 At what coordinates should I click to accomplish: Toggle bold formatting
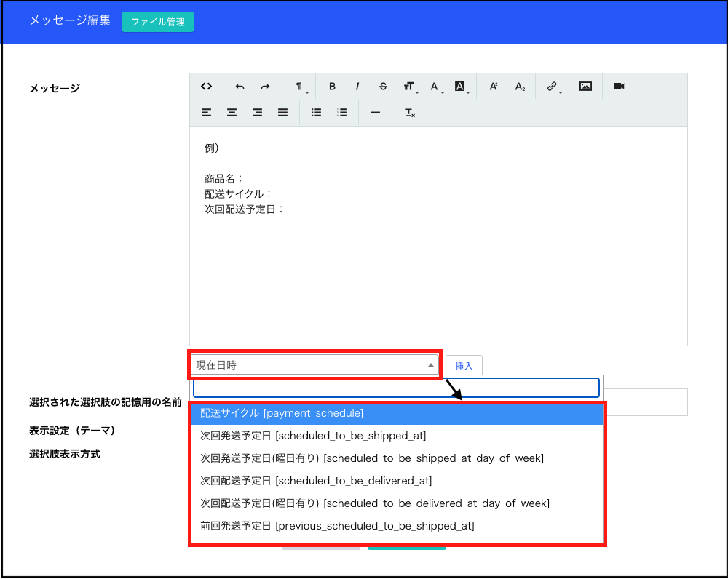332,87
